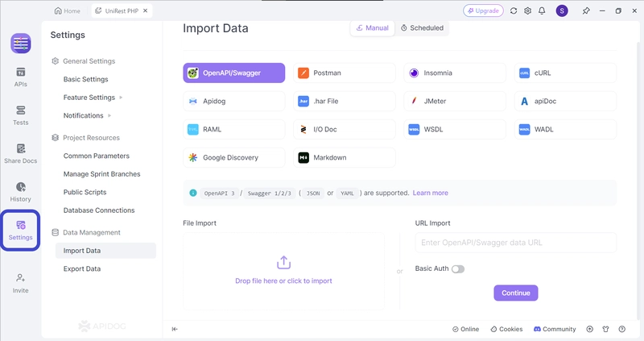Toggle the Basic Auth switch
This screenshot has width=644, height=341.
coord(458,269)
